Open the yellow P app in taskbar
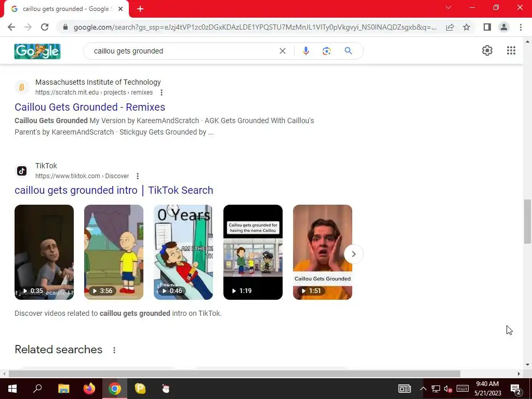The image size is (532, 399). point(140,389)
